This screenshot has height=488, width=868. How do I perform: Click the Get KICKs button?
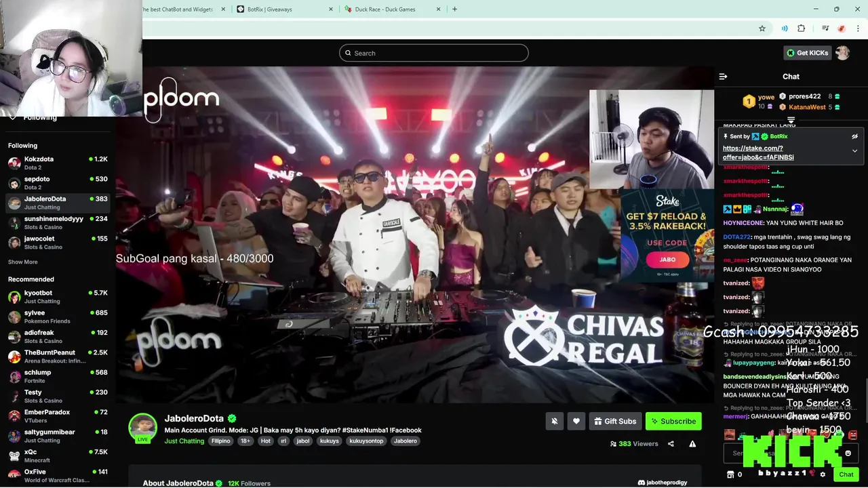(807, 53)
